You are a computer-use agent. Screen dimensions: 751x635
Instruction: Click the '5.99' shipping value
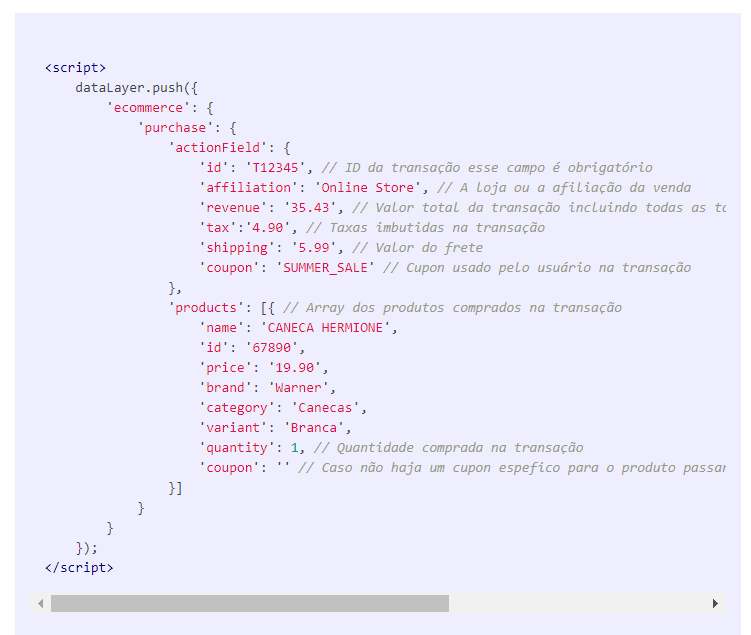pos(314,248)
